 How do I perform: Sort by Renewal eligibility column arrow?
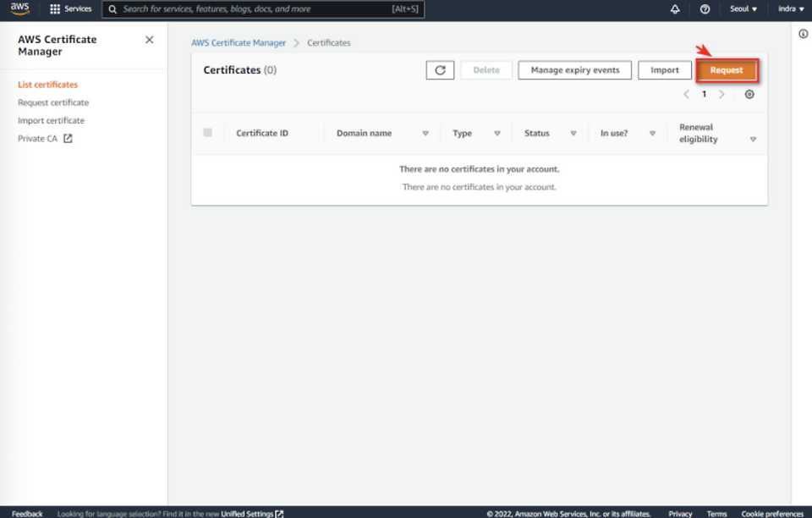(753, 139)
